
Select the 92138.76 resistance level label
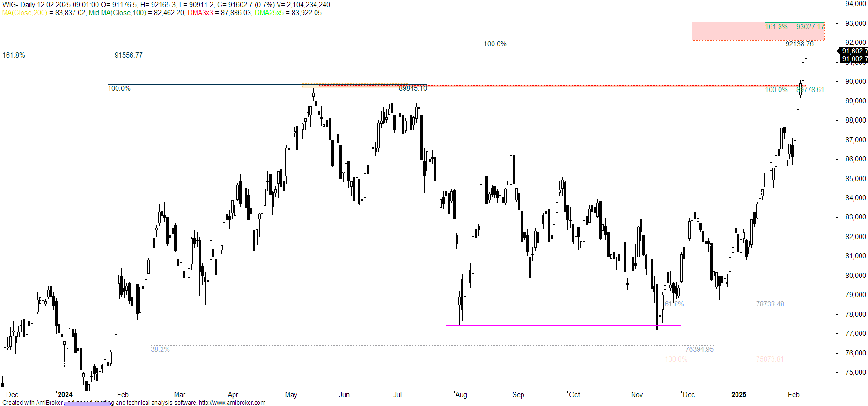(x=799, y=44)
